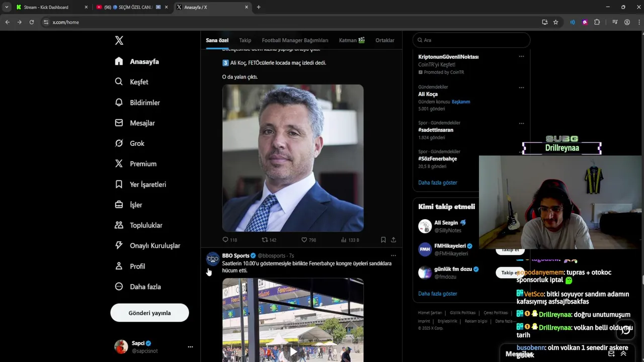Open Mesajlar envelope icon
644x362 pixels.
pyautogui.click(x=119, y=123)
